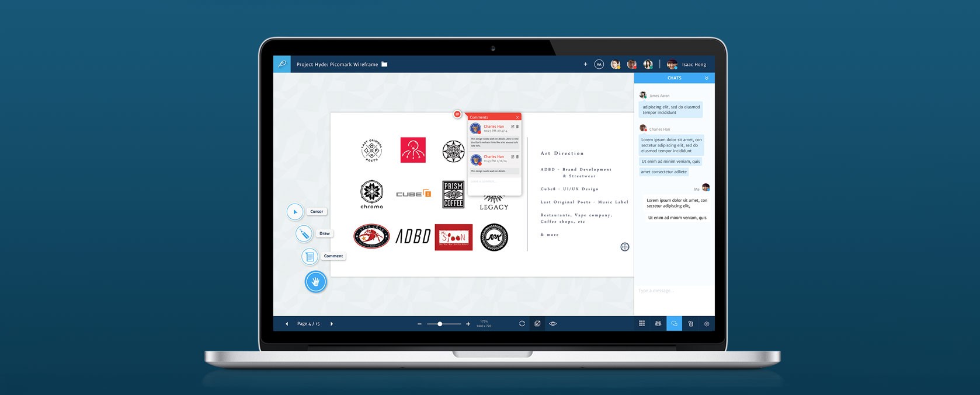Click the Isaac Hong username
Viewport: 980px width, 395px height.
point(694,65)
